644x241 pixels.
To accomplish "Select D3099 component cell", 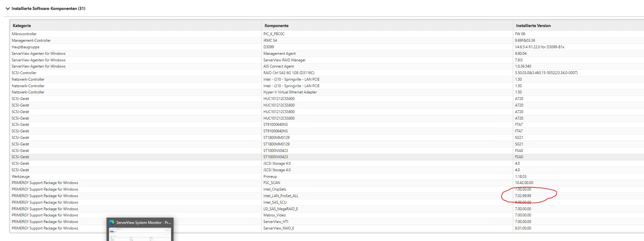I will (x=269, y=47).
